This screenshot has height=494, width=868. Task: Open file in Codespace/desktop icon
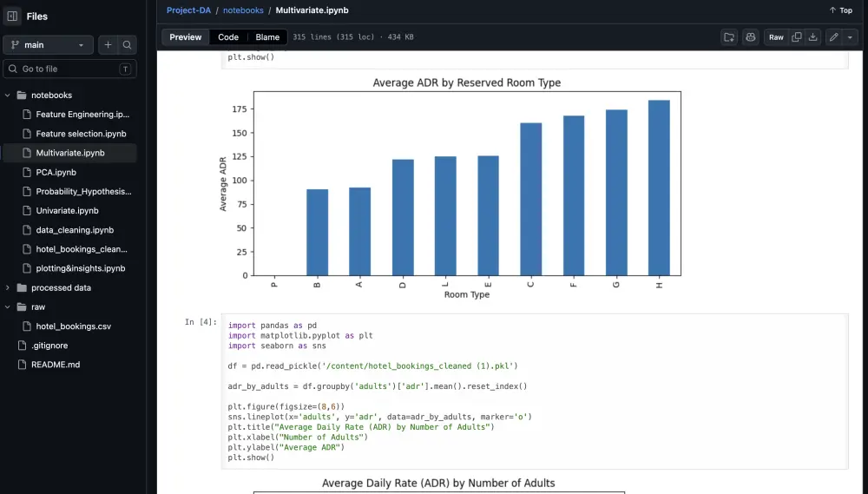pyautogui.click(x=729, y=37)
